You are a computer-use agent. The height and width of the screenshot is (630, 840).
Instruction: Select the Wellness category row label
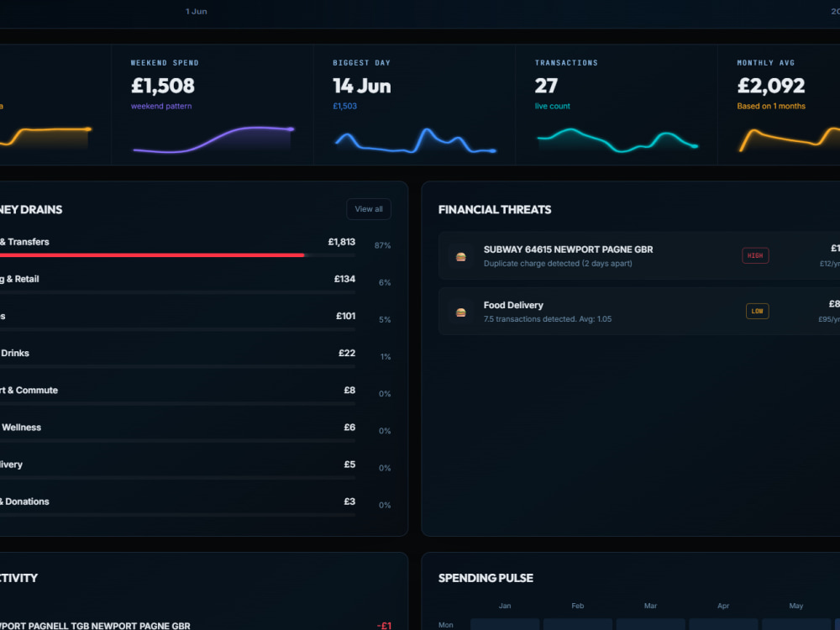pos(21,427)
